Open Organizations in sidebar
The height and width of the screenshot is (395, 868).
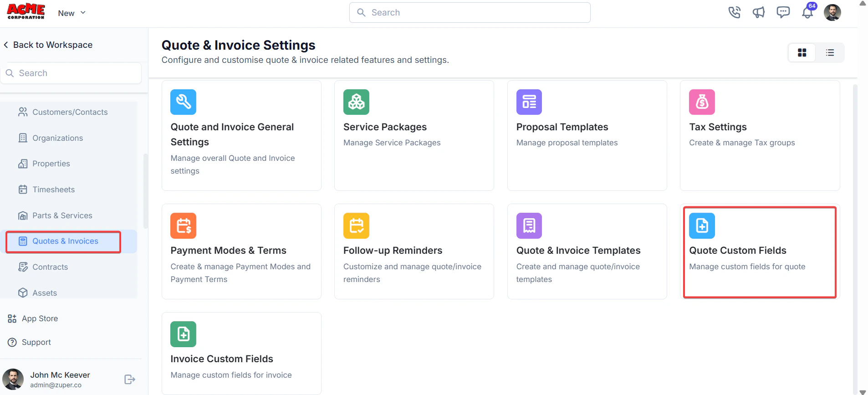[x=57, y=138]
